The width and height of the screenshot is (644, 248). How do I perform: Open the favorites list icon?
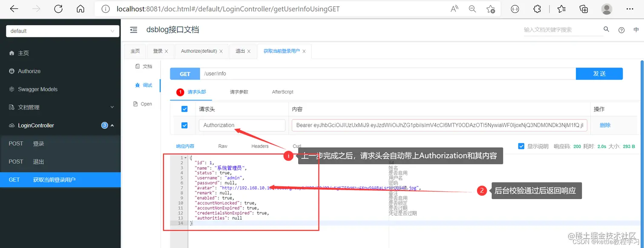pos(562,9)
